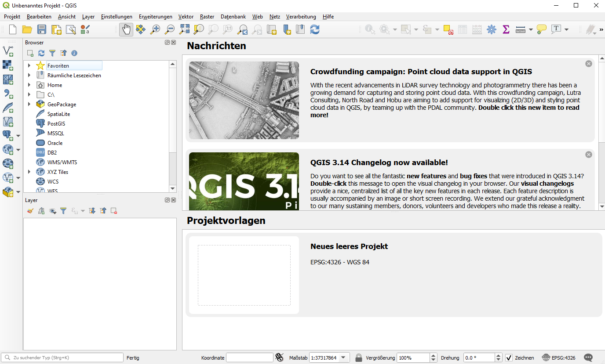Click the Browser Collapse All icon
Viewport: 605px width, 364px height.
point(63,53)
